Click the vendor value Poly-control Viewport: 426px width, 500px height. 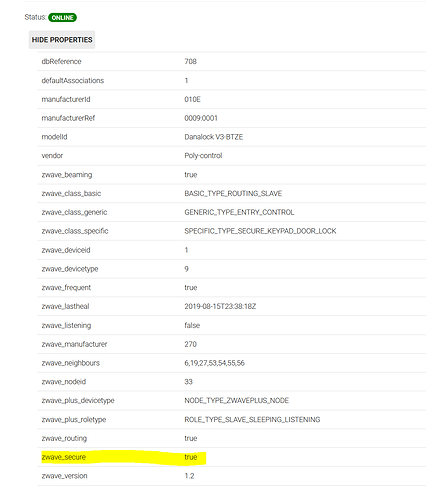coord(203,156)
